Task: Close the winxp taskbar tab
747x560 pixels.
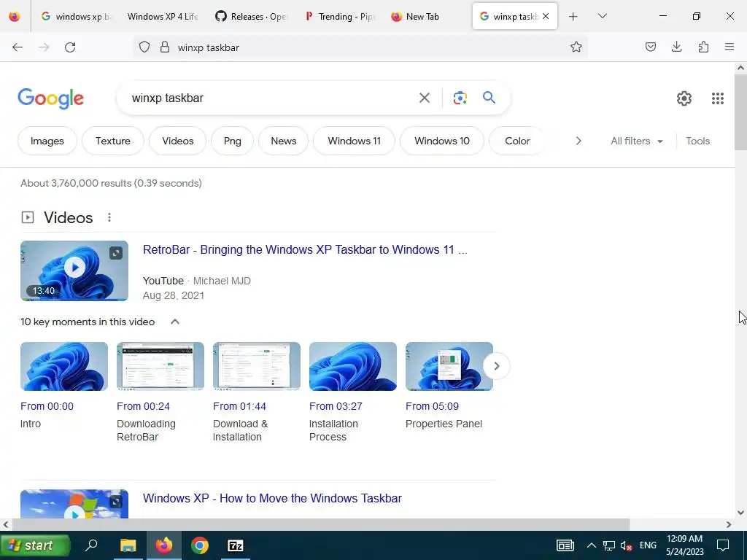Action: (x=546, y=16)
